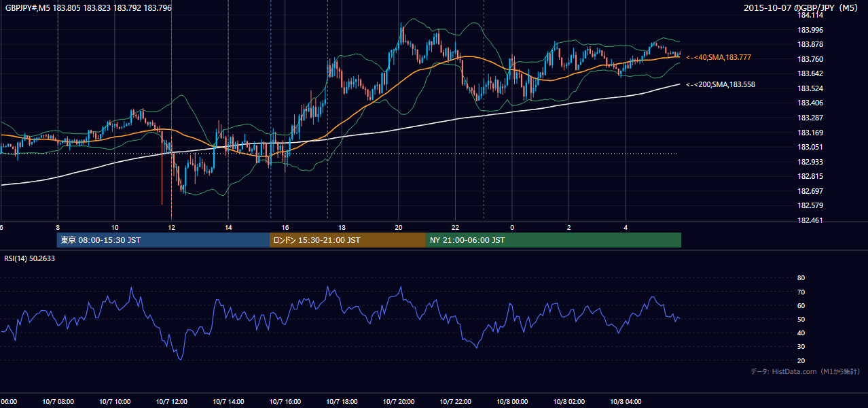Click bottom time label 10/8 04:00
This screenshot has width=868, height=408.
tap(626, 402)
